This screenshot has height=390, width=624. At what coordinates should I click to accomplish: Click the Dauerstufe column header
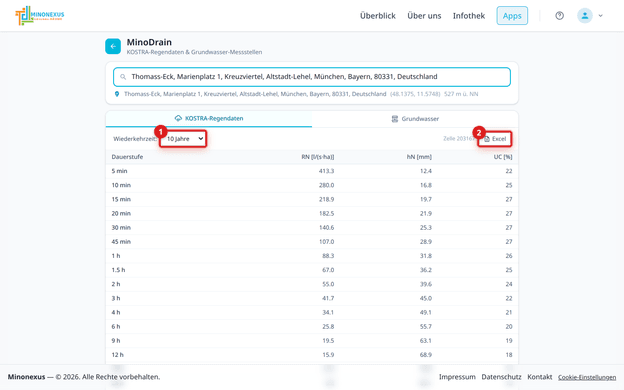coord(127,157)
